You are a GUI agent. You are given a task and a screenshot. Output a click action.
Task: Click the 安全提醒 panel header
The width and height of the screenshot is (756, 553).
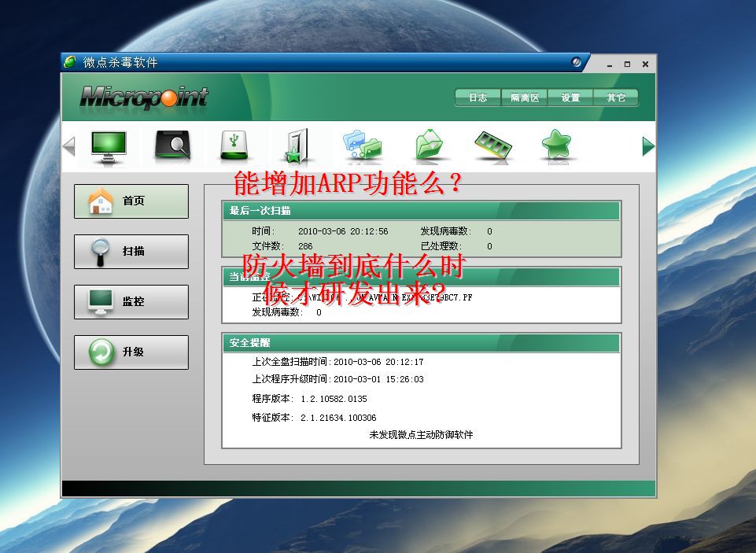422,343
